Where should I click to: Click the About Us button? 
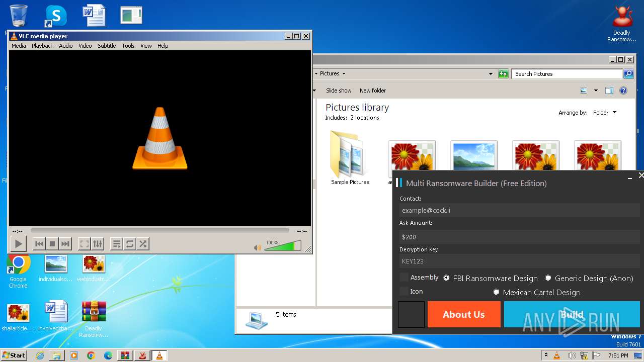point(464,314)
